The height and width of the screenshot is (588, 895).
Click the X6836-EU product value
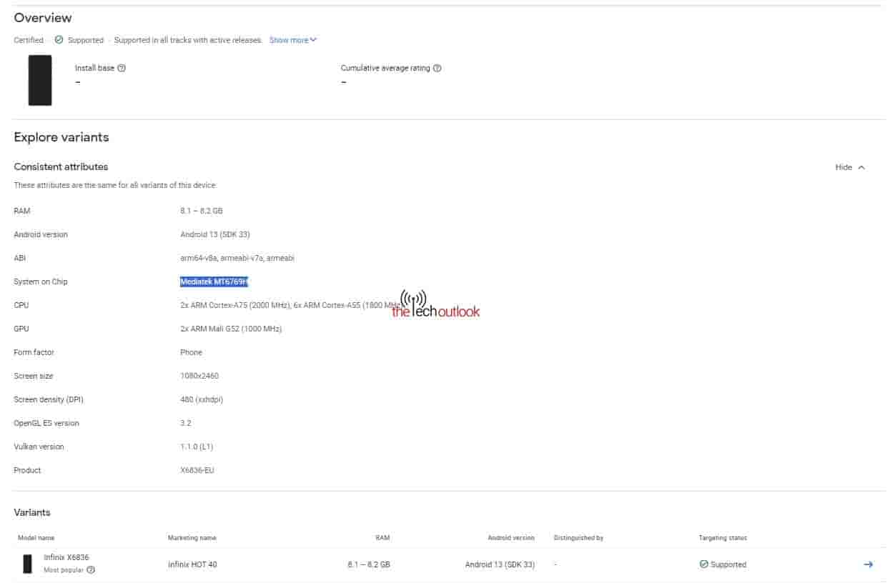[197, 470]
